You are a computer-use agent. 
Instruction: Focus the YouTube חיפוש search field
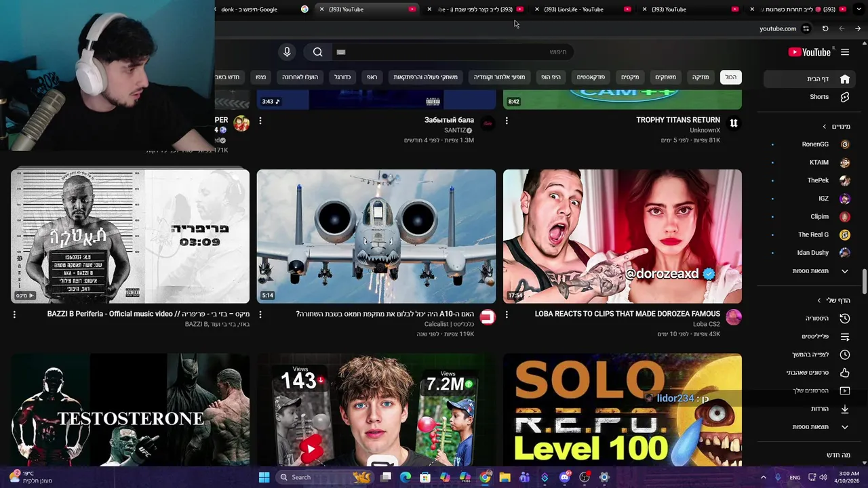tap(454, 52)
